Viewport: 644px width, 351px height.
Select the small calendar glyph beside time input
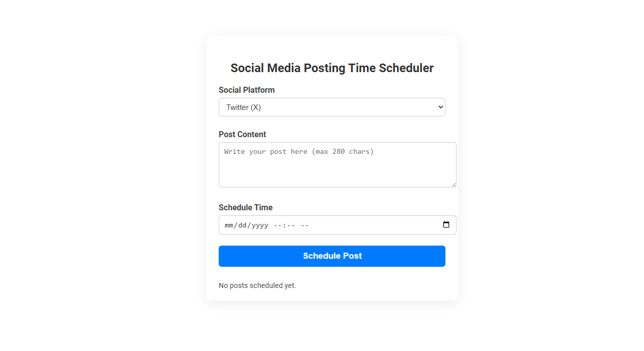point(446,225)
